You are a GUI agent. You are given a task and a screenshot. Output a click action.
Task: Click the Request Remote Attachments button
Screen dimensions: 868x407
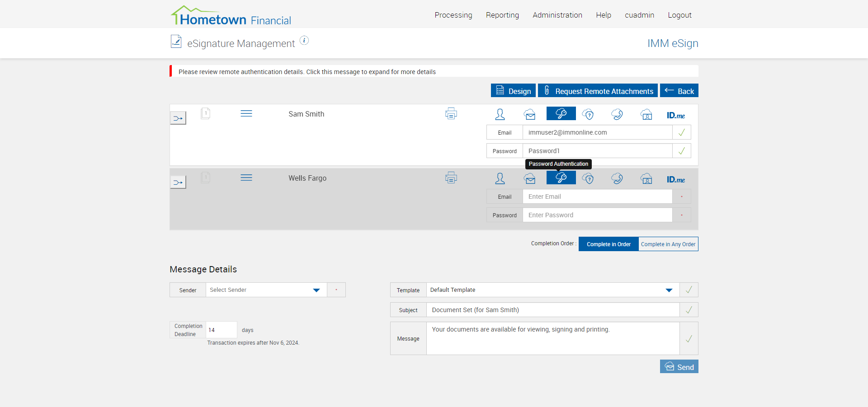tap(598, 91)
